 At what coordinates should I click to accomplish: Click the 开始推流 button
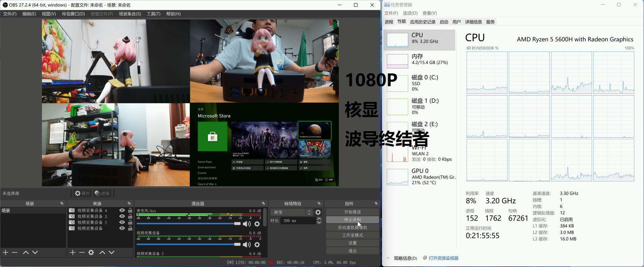[353, 212]
